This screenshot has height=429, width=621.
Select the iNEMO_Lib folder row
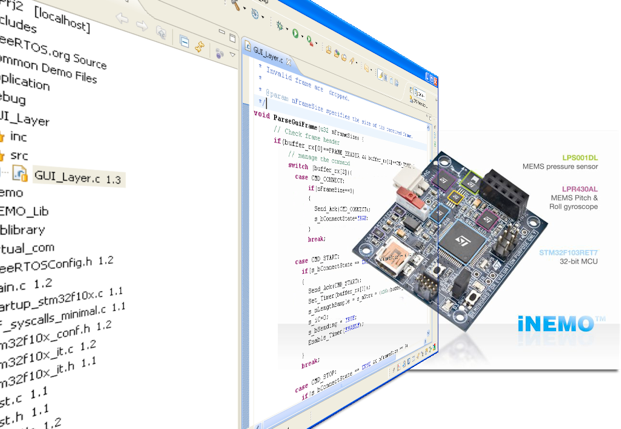tap(24, 211)
